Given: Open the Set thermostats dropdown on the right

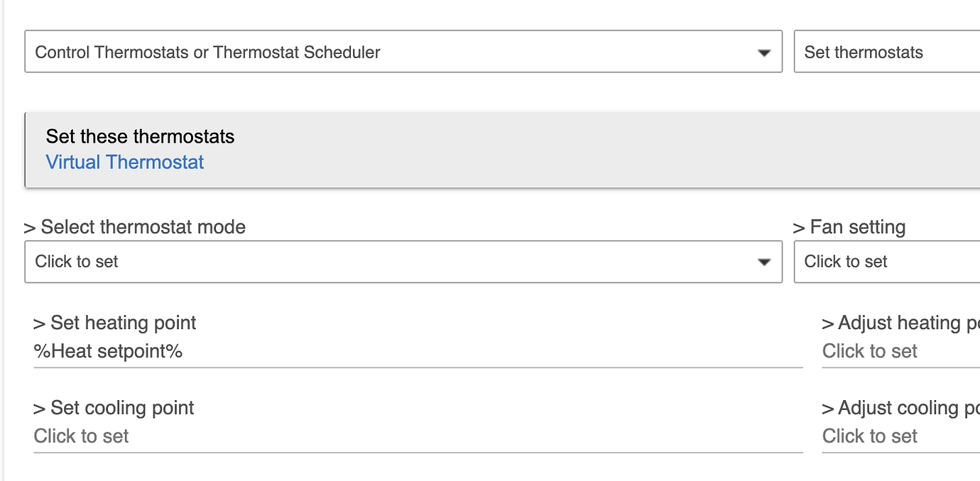Looking at the screenshot, I should [888, 51].
